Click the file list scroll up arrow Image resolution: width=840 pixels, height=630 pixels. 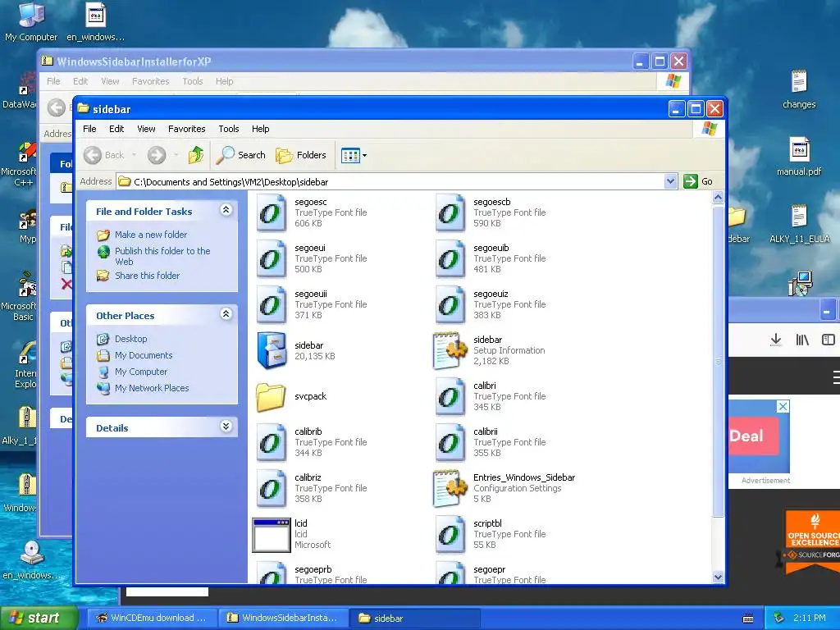click(x=718, y=198)
